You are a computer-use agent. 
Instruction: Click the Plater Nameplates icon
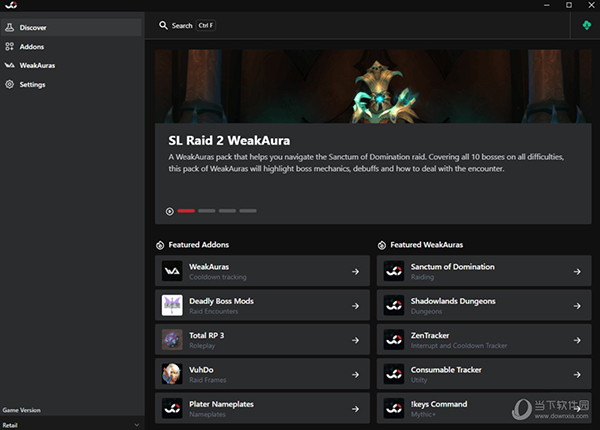point(172,408)
